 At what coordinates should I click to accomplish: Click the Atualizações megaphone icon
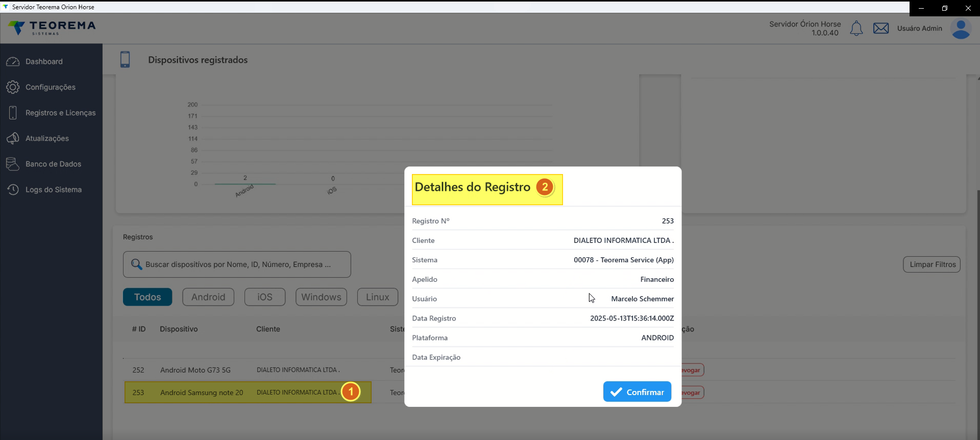13,138
